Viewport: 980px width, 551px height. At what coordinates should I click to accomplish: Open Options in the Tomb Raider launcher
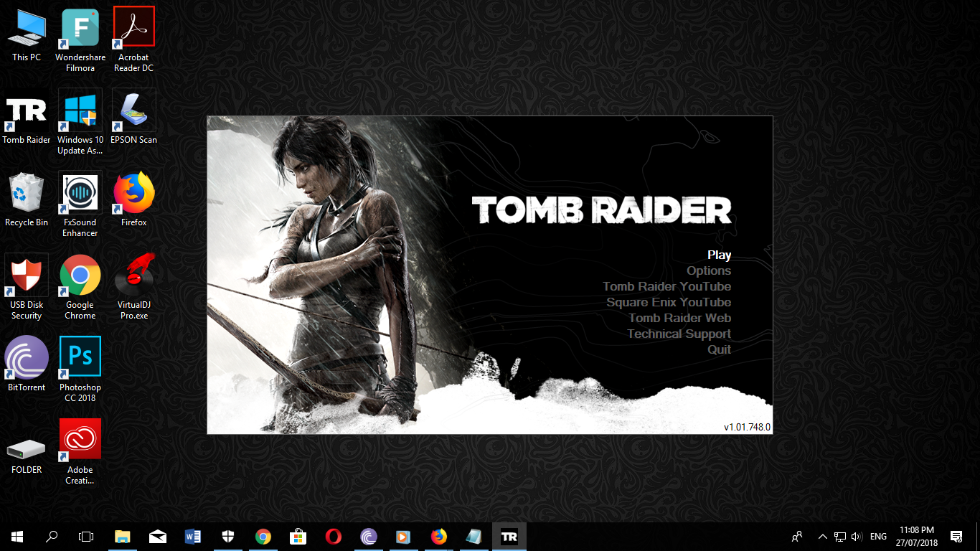[709, 270]
